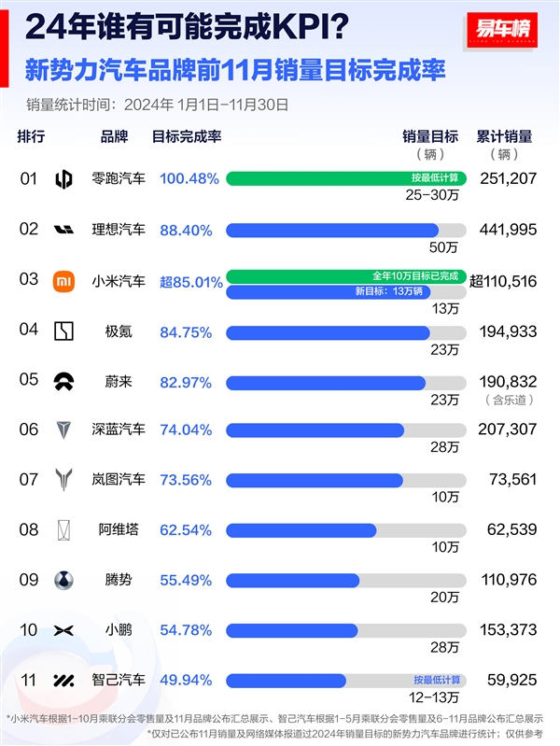
Task: Click the Deepal (深蓝汽车) brand logo
Action: pos(63,429)
